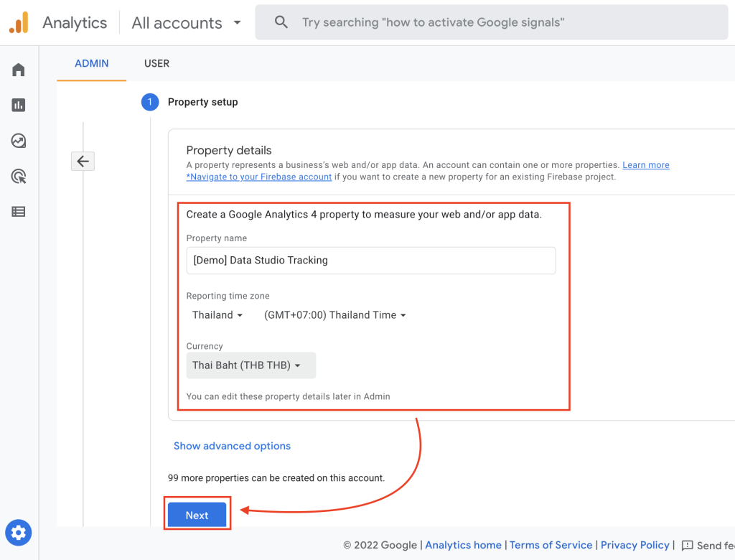Open the Thailand country dropdown
Viewport: 735px width, 560px height.
tap(217, 315)
